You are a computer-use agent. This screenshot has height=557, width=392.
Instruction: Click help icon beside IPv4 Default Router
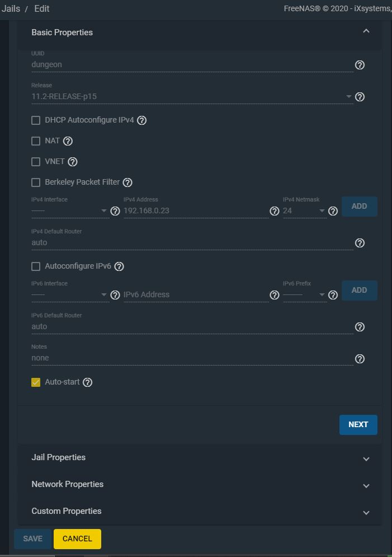[x=360, y=243]
